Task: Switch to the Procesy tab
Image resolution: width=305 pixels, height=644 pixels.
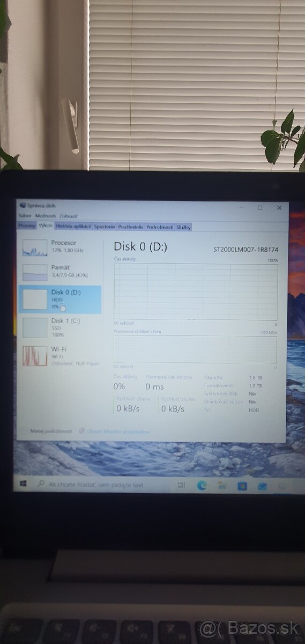Action: point(27,226)
